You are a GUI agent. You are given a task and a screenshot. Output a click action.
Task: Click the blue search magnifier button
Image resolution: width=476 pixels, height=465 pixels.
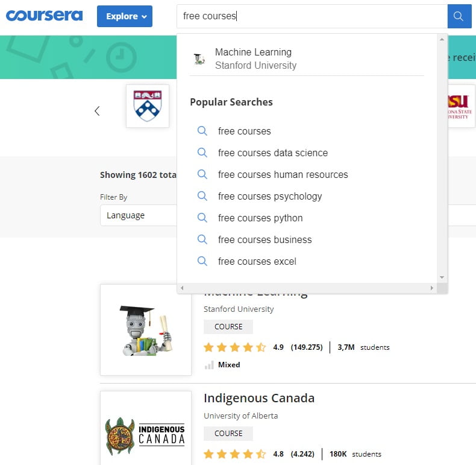point(459,16)
